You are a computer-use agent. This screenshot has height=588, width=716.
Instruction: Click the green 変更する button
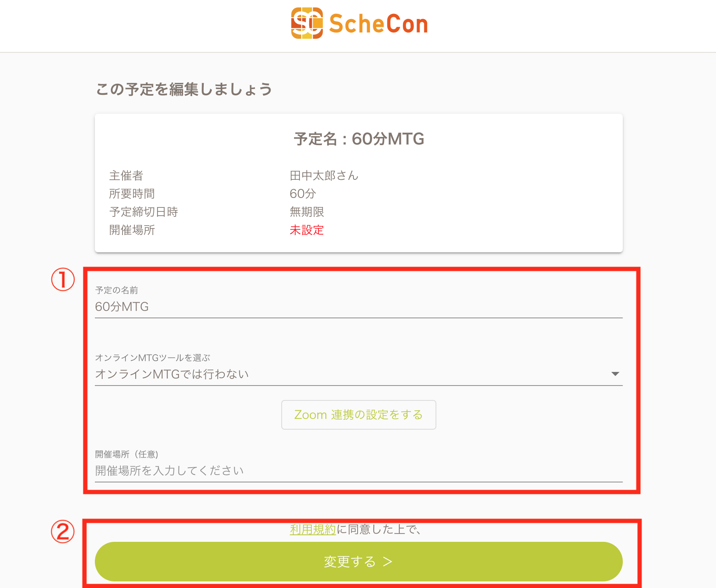point(358,562)
